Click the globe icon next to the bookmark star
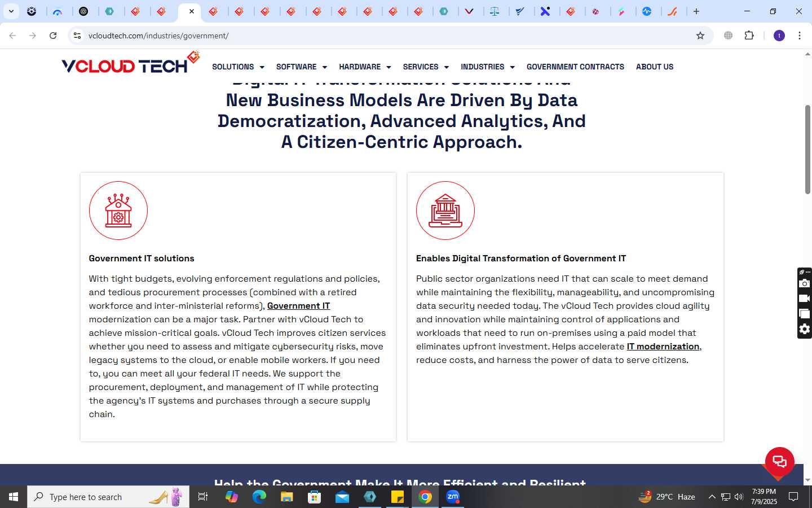The image size is (812, 508). click(729, 36)
